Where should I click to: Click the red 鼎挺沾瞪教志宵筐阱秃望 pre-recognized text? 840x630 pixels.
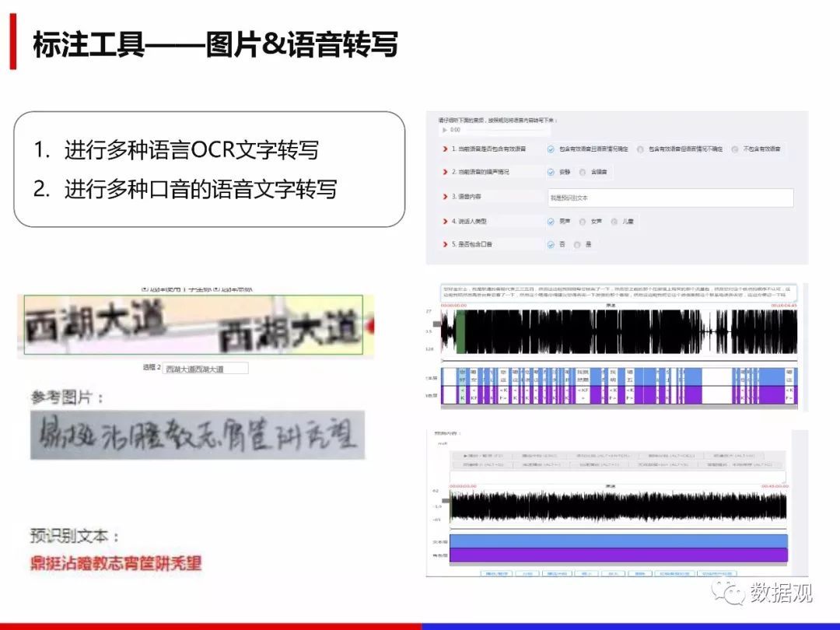click(116, 563)
